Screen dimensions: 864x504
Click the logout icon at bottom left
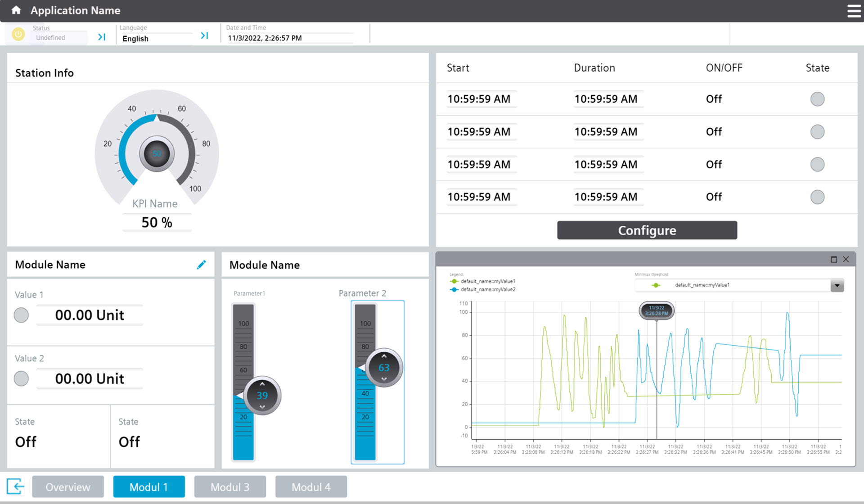click(15, 486)
